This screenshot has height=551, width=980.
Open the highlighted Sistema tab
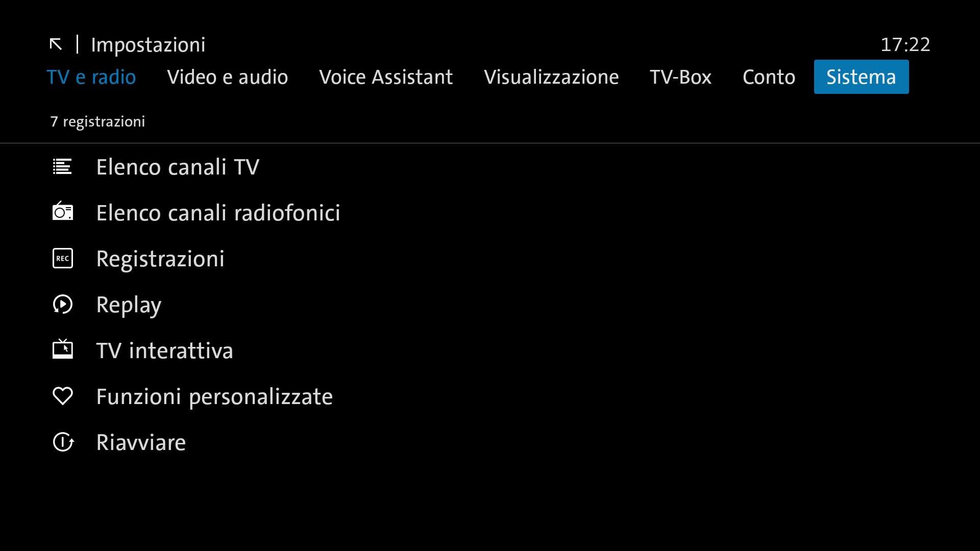point(861,77)
